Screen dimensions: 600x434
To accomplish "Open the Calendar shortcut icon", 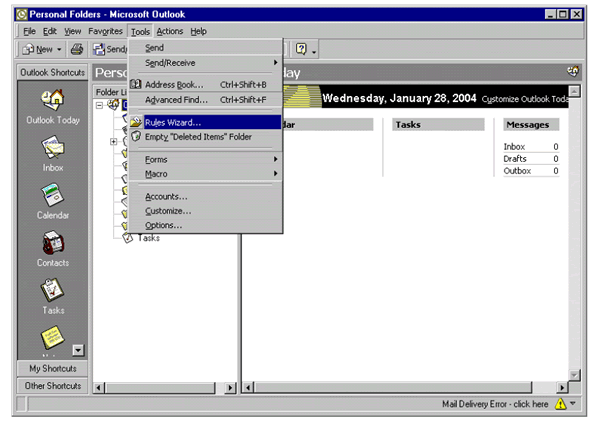I will tap(53, 195).
